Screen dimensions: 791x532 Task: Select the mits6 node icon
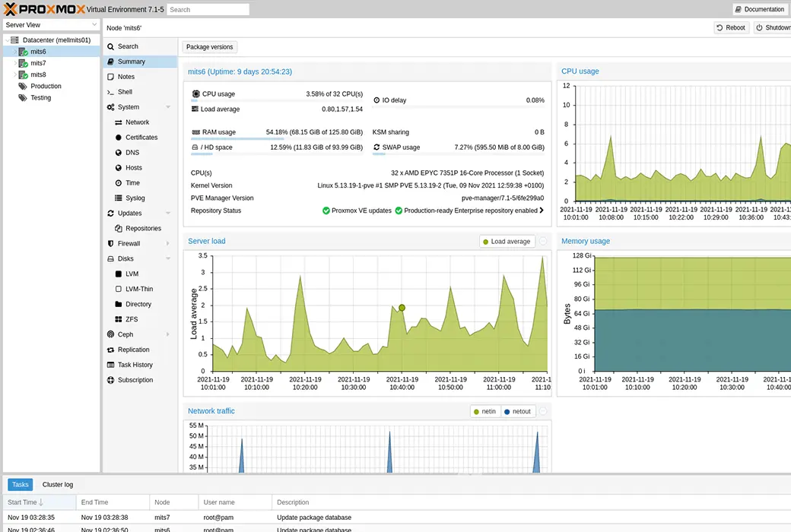tap(24, 52)
